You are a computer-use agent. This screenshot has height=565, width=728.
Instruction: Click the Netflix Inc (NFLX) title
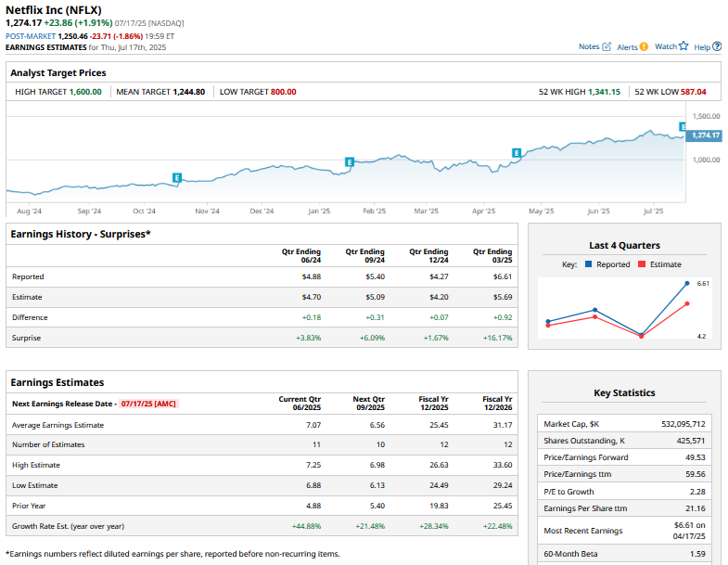click(54, 10)
